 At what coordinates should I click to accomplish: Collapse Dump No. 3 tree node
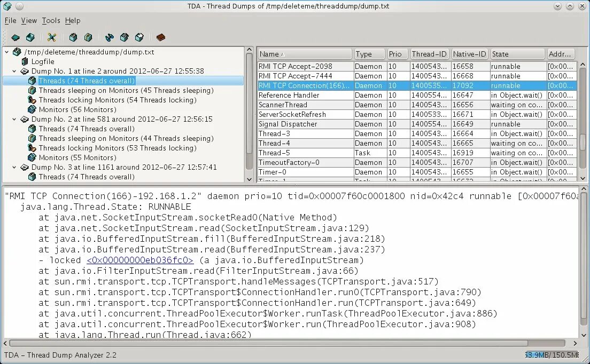pyautogui.click(x=14, y=167)
